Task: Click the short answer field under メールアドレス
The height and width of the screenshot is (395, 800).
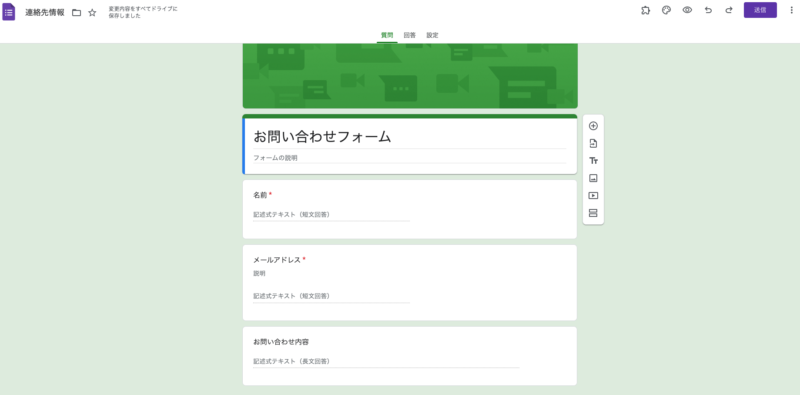Action: (332, 296)
